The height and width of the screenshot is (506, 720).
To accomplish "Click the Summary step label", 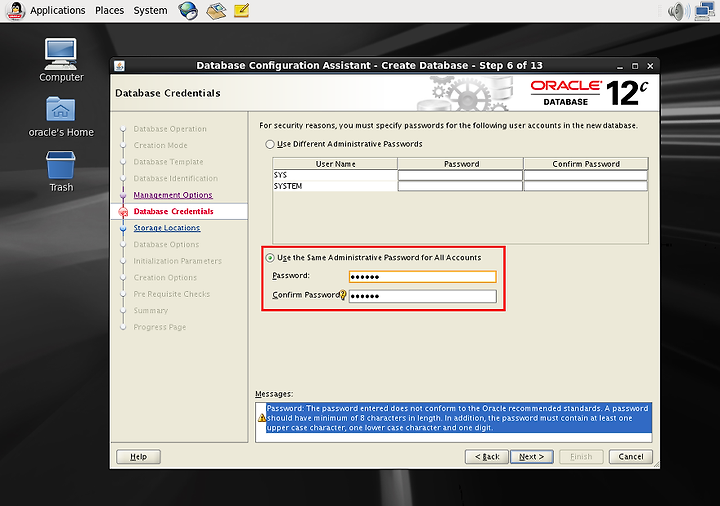I will [151, 310].
